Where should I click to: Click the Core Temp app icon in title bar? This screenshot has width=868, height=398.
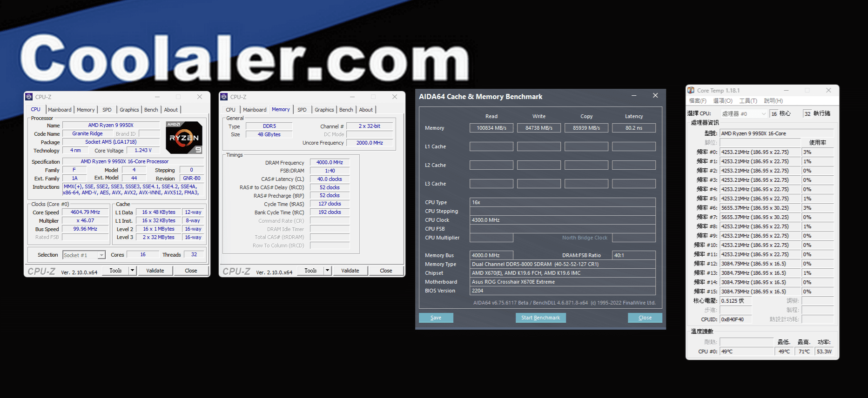[x=691, y=90]
